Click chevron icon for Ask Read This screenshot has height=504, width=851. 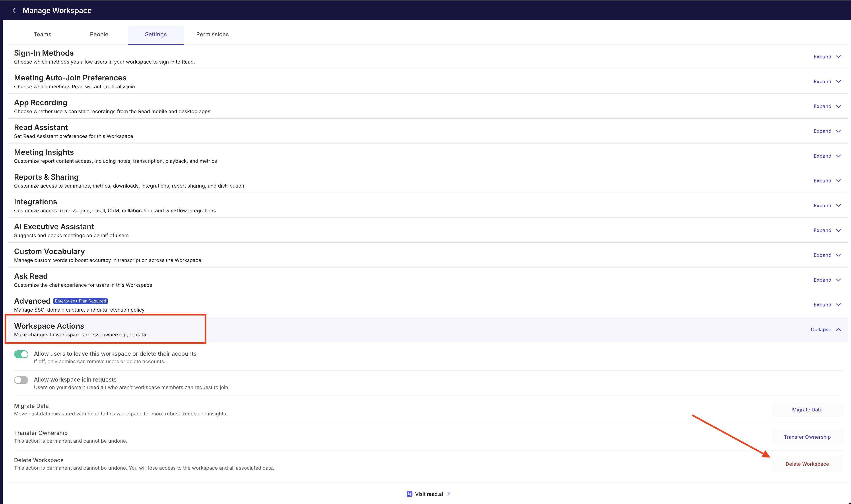[838, 280]
